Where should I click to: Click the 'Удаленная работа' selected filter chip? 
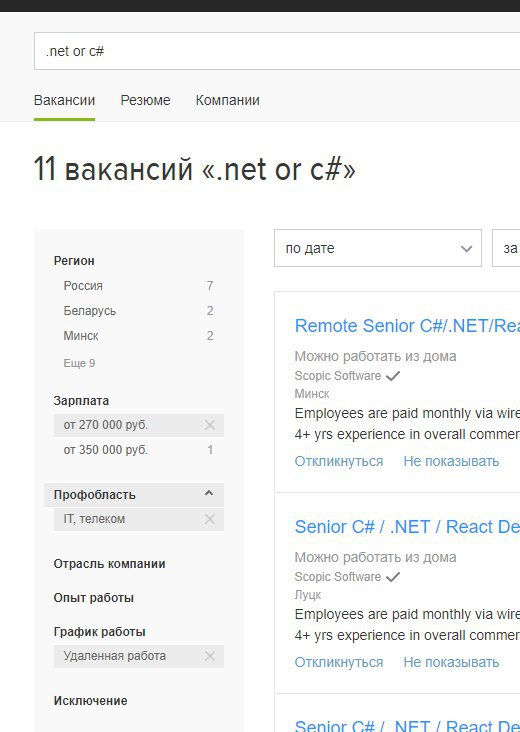[139, 656]
